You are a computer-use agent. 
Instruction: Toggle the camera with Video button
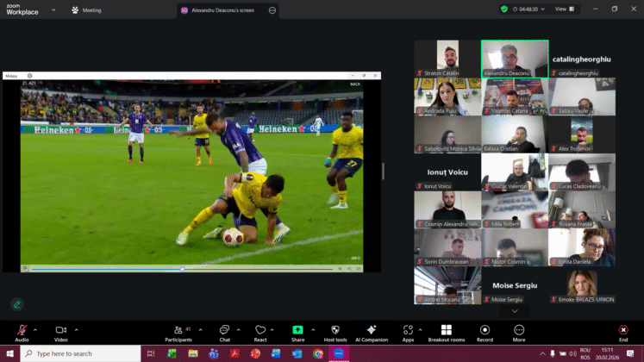tap(61, 330)
